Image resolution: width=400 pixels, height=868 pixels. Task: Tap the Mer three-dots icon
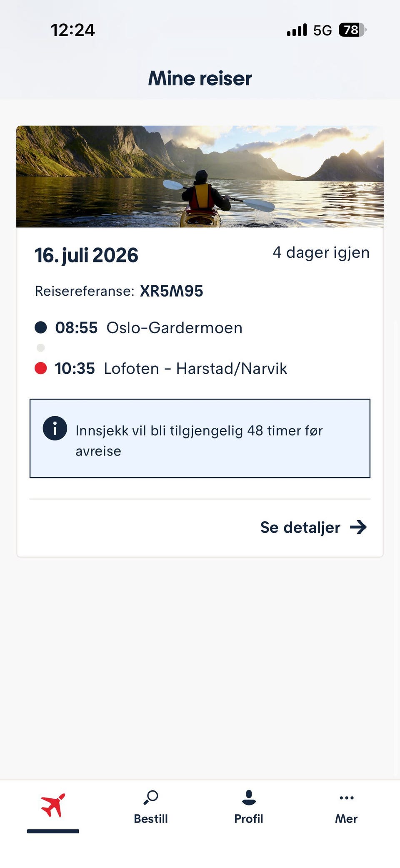tap(346, 798)
